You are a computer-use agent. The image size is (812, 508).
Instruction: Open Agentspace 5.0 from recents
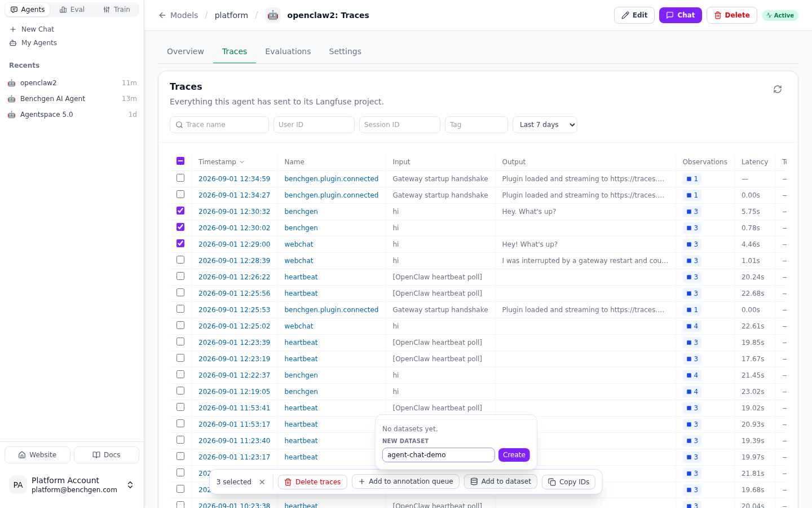tap(72, 115)
